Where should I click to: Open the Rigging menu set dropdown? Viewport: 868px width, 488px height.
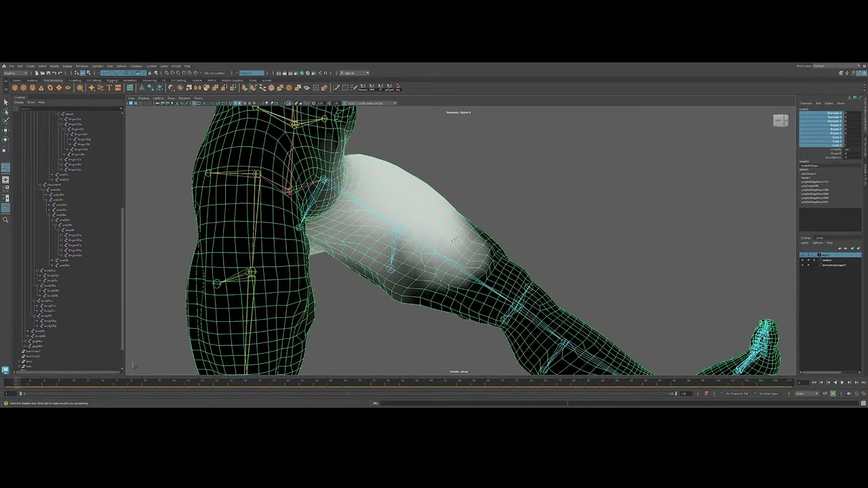click(17, 73)
